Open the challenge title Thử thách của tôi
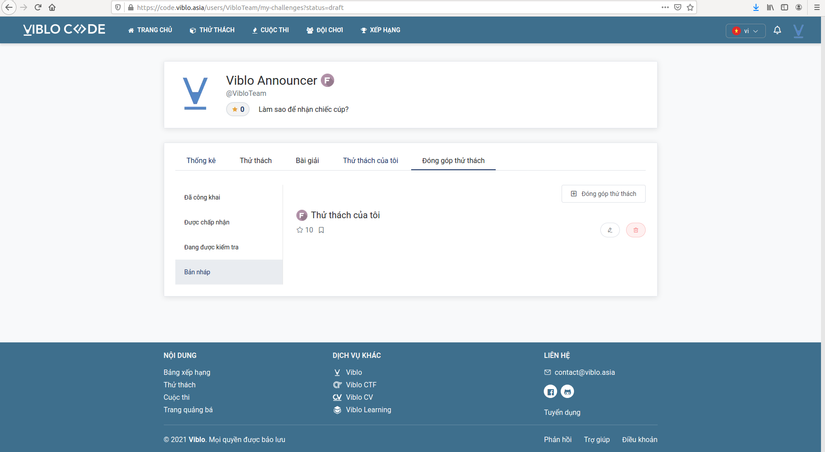825x452 pixels. click(345, 215)
